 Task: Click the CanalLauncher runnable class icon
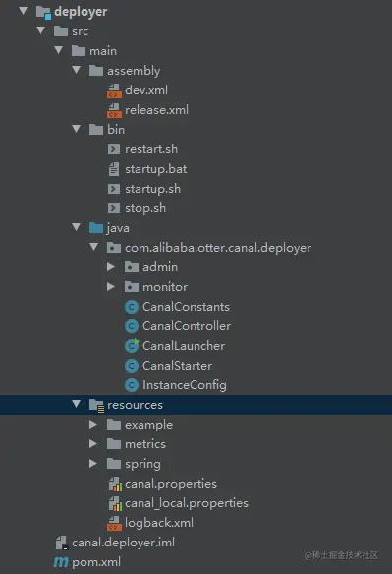(x=132, y=346)
